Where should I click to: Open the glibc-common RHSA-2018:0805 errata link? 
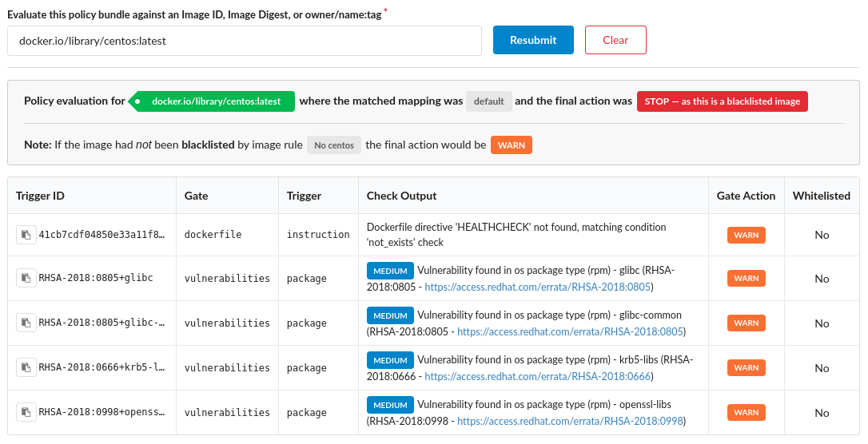(571, 331)
